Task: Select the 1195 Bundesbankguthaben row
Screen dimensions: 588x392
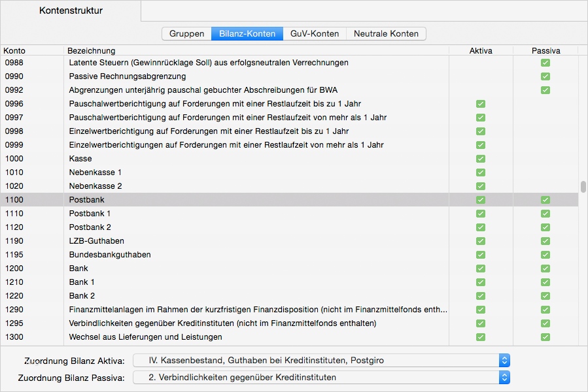Action: pos(196,255)
